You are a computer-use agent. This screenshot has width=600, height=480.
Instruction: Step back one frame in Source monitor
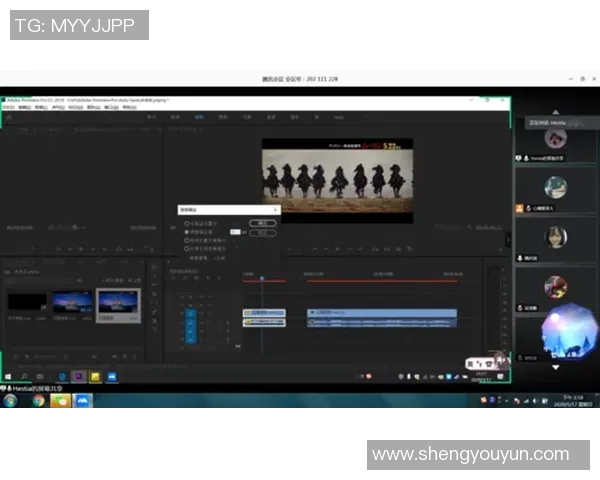[70, 249]
